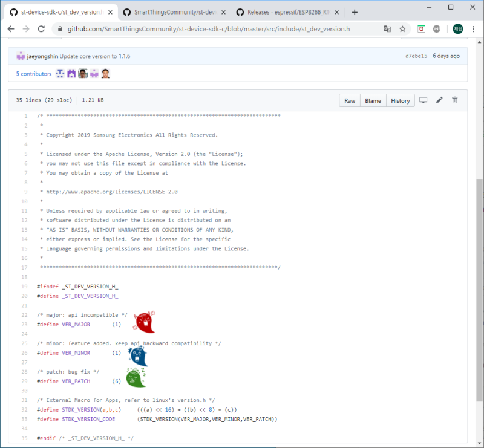This screenshot has width=484, height=448.
Task: Click the edit file pencil icon
Action: point(439,100)
